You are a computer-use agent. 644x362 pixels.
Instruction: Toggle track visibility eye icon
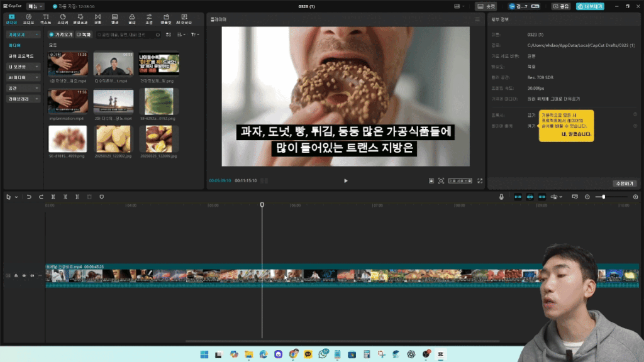pyautogui.click(x=24, y=275)
